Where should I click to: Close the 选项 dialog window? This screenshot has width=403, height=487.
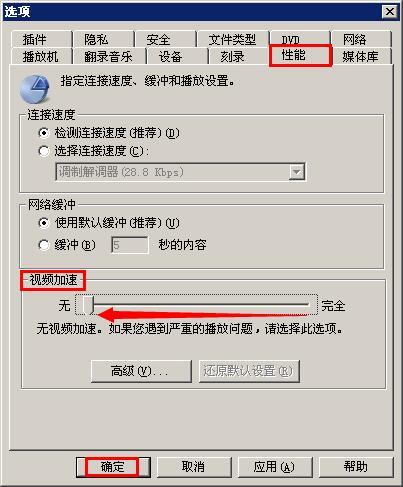click(390, 12)
